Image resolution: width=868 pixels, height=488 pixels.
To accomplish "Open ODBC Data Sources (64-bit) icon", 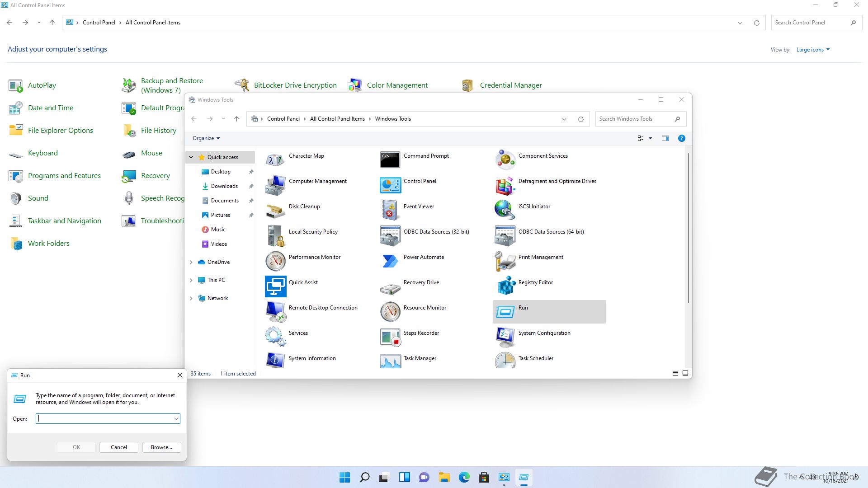I will (x=505, y=235).
